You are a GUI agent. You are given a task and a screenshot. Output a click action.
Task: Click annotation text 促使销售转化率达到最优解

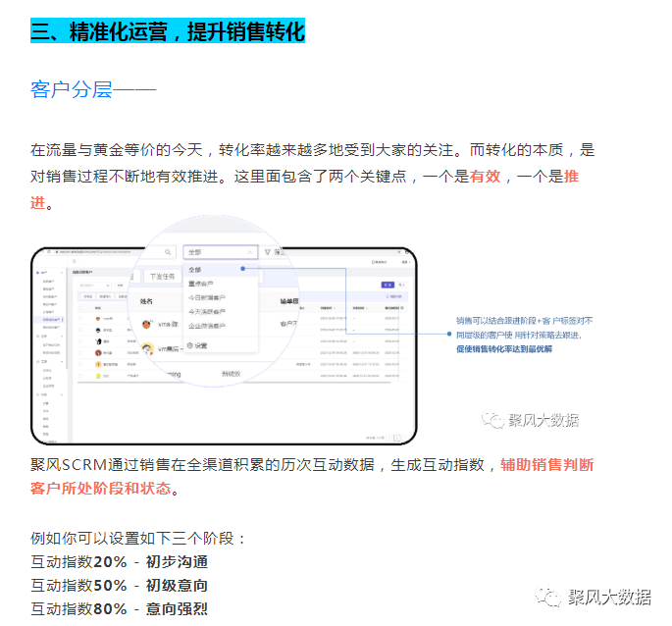click(504, 349)
